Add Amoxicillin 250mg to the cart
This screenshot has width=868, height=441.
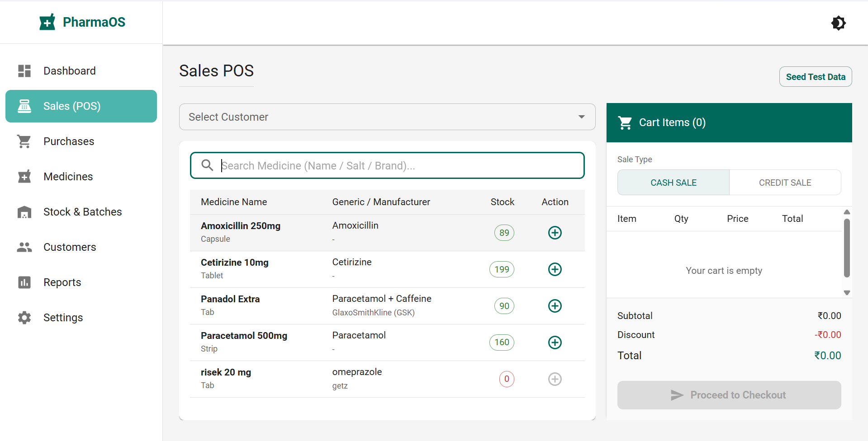[x=555, y=233]
